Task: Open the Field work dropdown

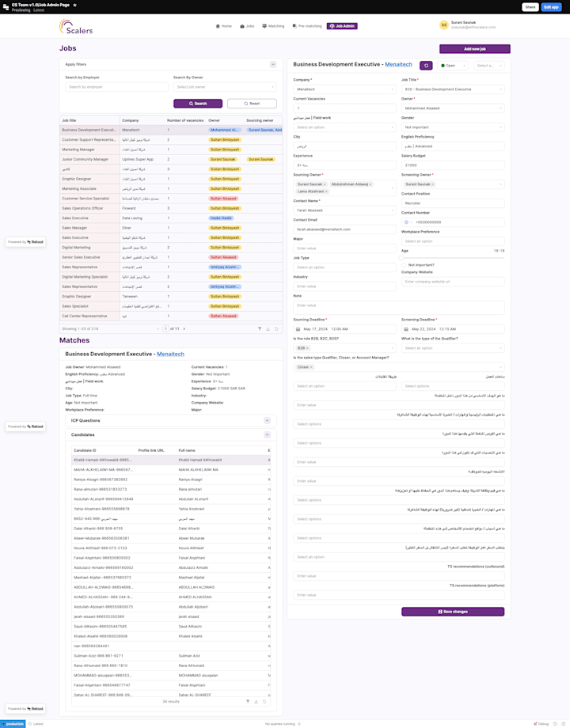Action: (344, 127)
